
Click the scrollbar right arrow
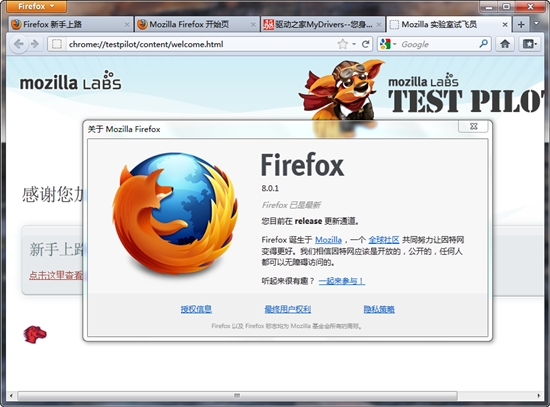539,396
